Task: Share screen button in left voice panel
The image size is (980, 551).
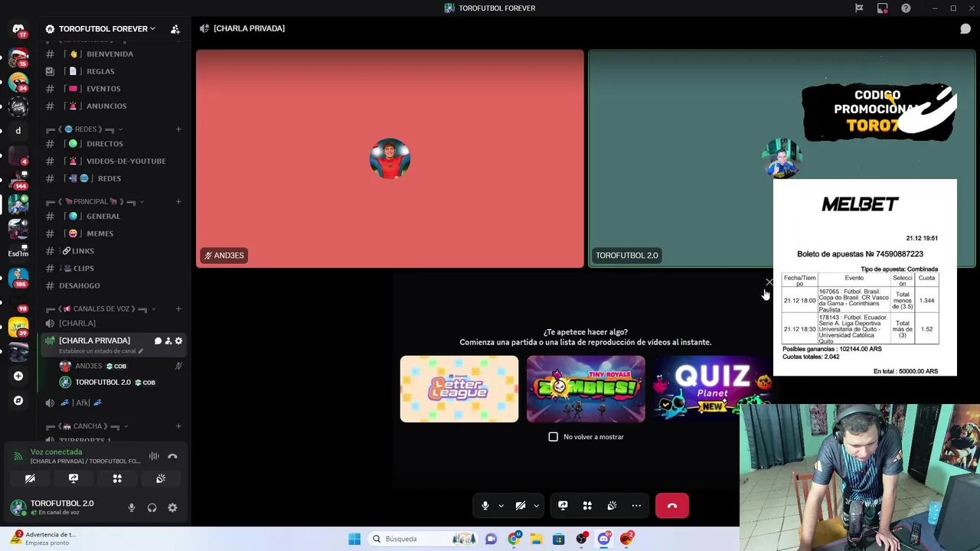Action: (73, 478)
